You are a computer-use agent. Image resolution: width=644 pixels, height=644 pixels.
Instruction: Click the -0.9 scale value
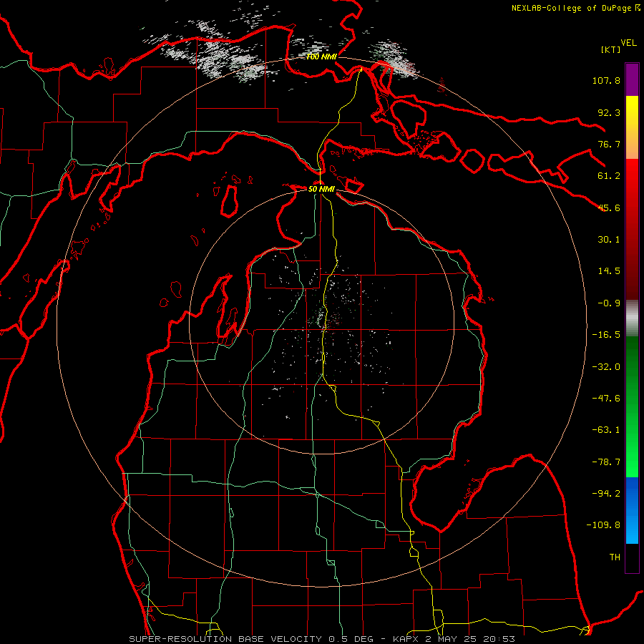coord(609,303)
